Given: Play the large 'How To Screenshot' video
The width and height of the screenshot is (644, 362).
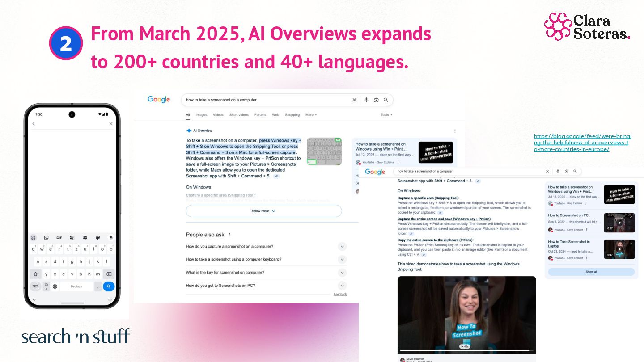Looking at the screenshot, I should coord(466,315).
